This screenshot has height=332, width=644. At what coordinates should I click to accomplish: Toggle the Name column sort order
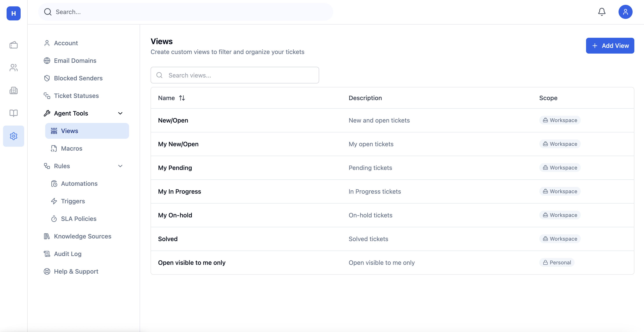(182, 98)
